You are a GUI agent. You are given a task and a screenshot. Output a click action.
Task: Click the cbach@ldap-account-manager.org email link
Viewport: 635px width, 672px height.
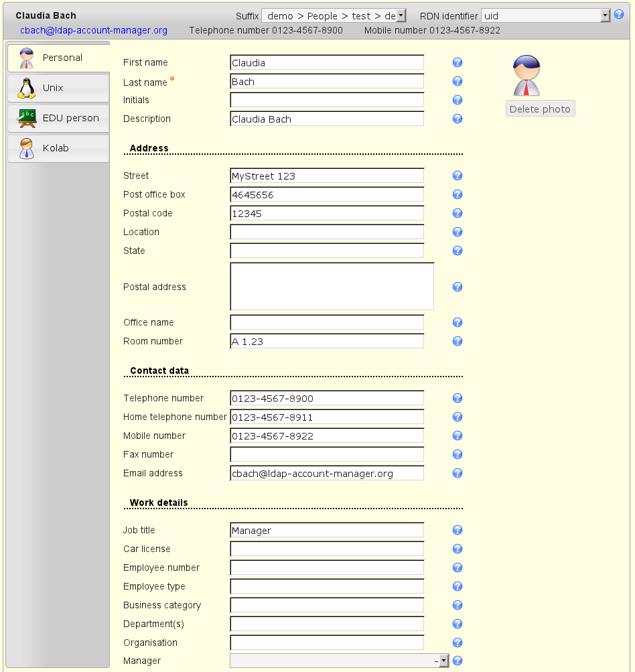click(94, 31)
